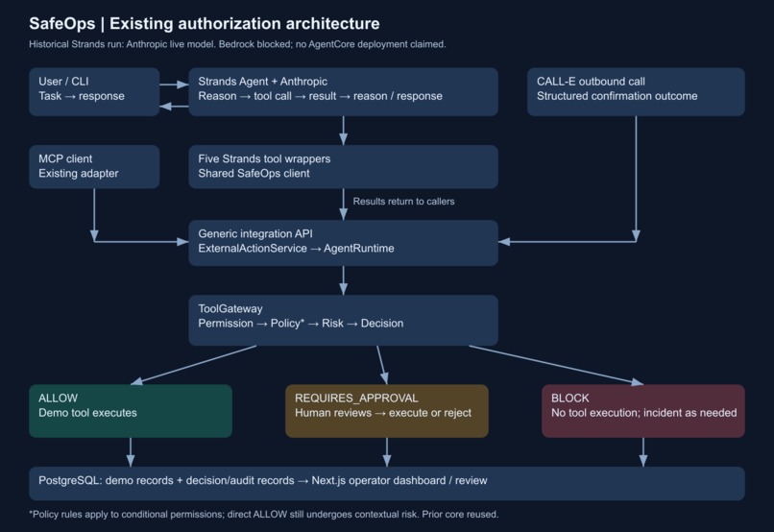Viewport: 774px width, 532px height.
Task: Select the 'Strands Agent + Anthropic' box
Action: [343, 92]
